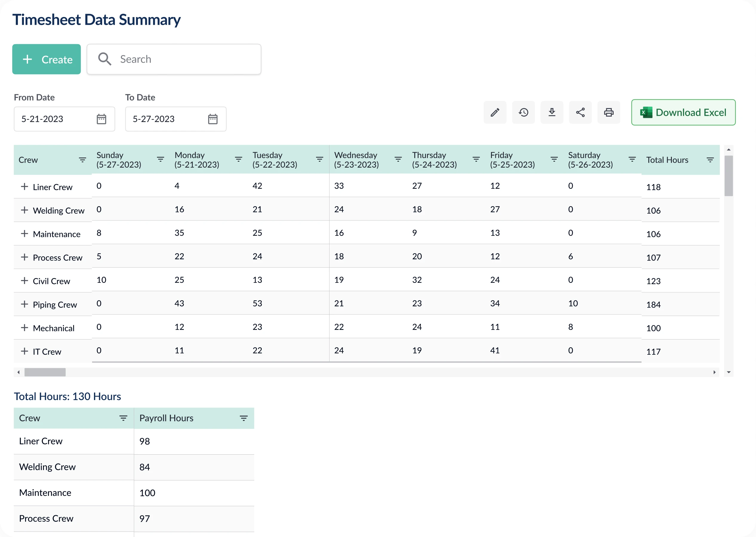Viewport: 756px width, 537px height.
Task: Open the From Date calendar picker
Action: [101, 119]
